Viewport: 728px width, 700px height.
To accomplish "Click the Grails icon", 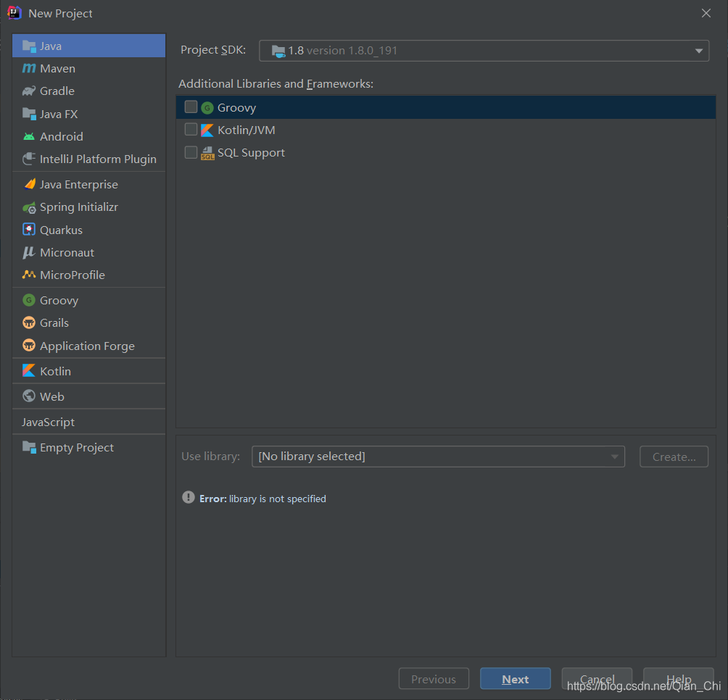I will click(29, 322).
